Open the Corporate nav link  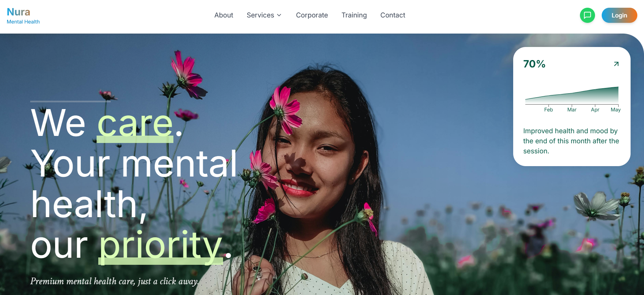(312, 15)
